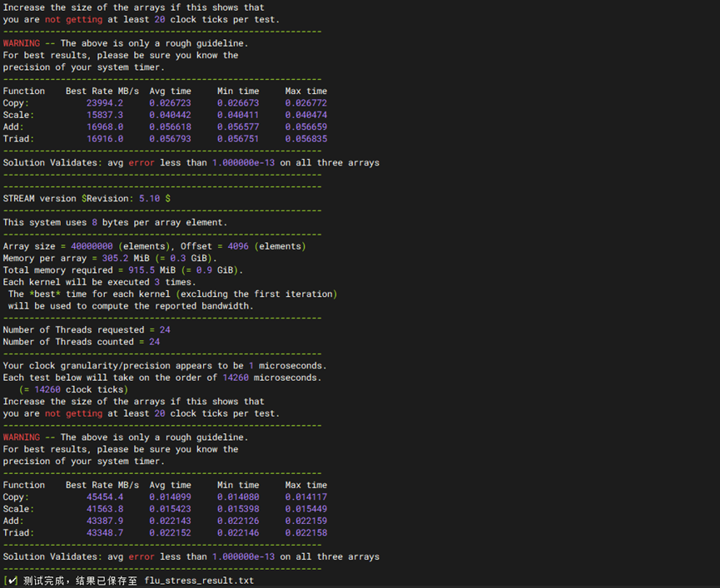Click the line 'will be used to compute the reported bandwidth.'
Screen dimensions: 720x588
[x=131, y=306]
